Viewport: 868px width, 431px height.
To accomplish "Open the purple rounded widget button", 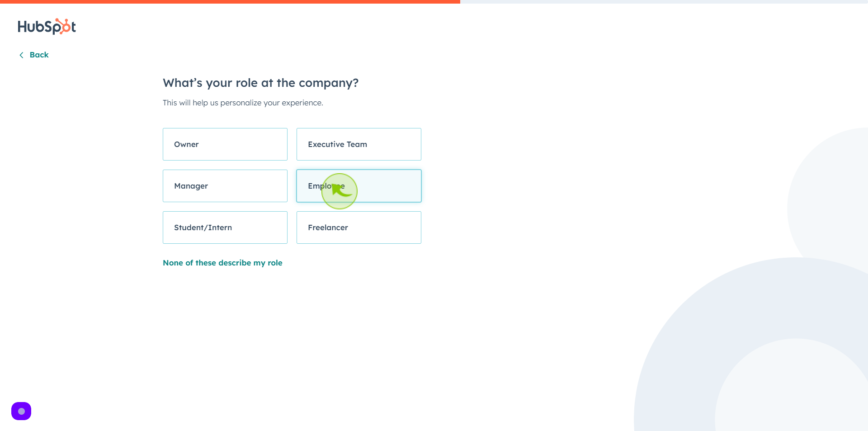I will [21, 411].
